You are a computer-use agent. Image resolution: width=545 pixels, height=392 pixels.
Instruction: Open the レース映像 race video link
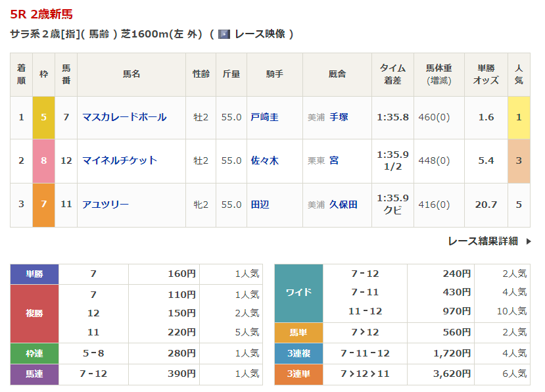point(260,34)
